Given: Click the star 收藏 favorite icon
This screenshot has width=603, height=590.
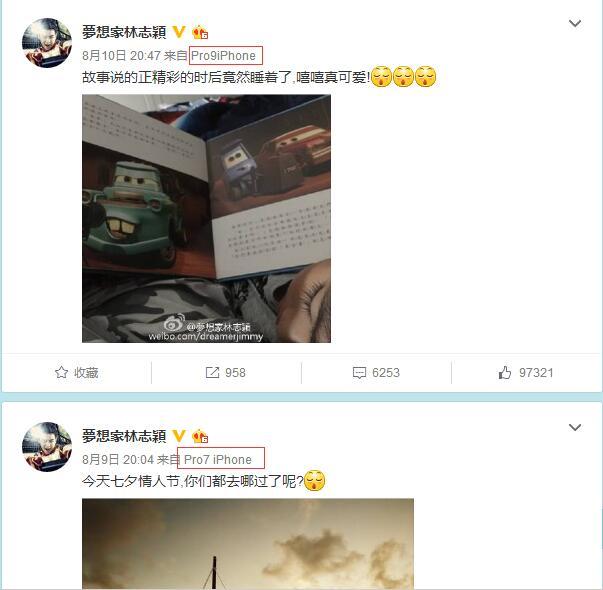Looking at the screenshot, I should (x=62, y=372).
